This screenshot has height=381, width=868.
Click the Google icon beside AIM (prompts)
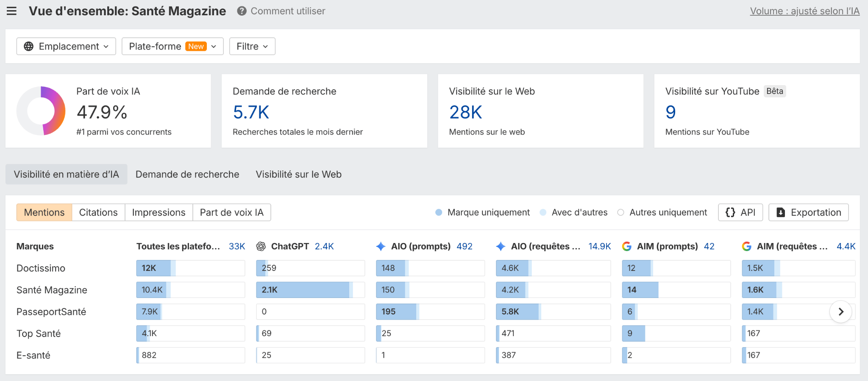627,246
